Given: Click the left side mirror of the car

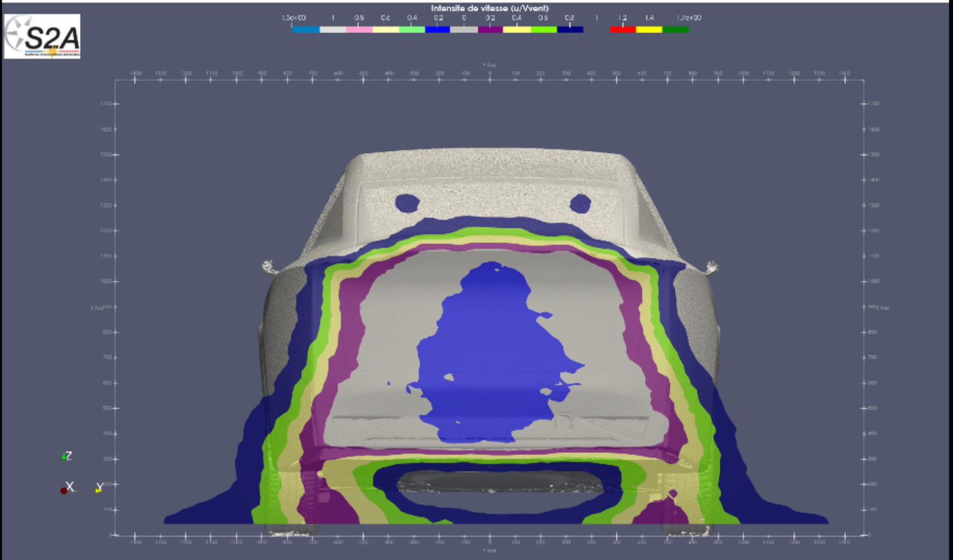Looking at the screenshot, I should click(x=268, y=266).
